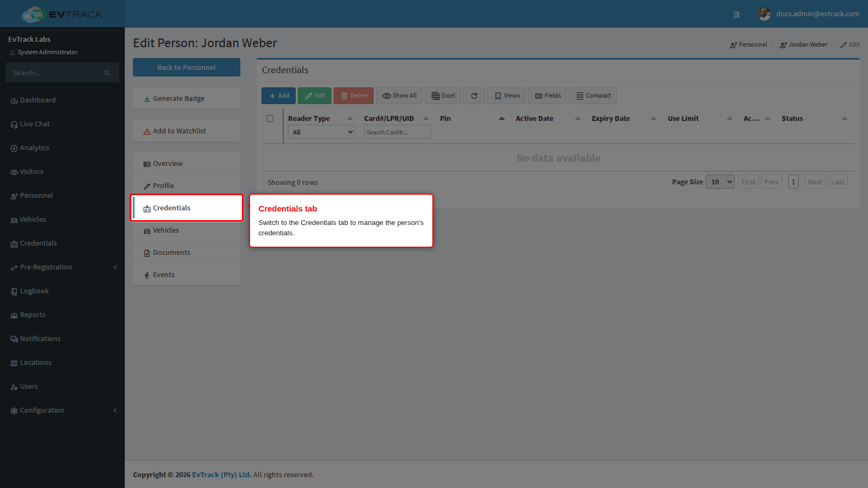Click the Show All button

(x=399, y=96)
